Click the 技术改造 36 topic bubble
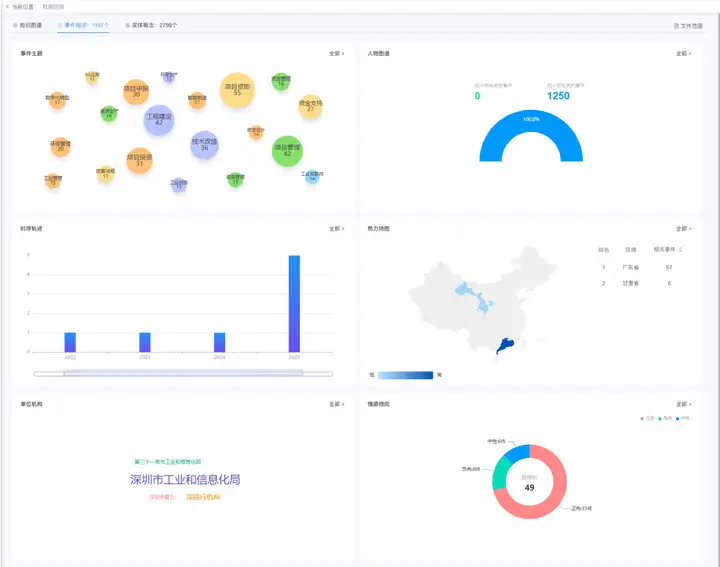 coord(204,145)
